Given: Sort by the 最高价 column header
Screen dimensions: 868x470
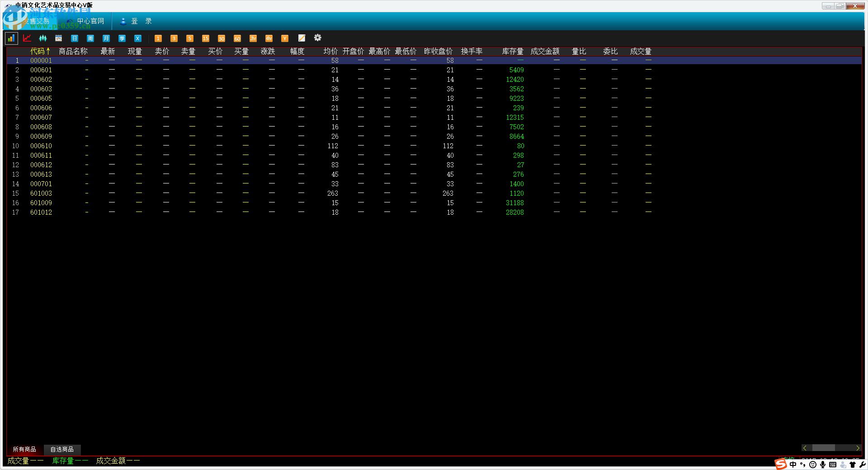Looking at the screenshot, I should point(379,51).
